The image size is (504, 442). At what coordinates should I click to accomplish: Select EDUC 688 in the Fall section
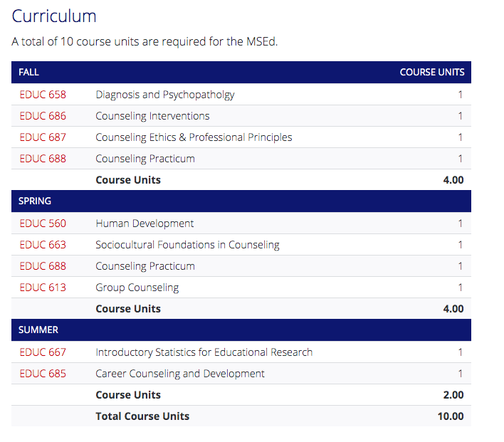[x=43, y=159]
